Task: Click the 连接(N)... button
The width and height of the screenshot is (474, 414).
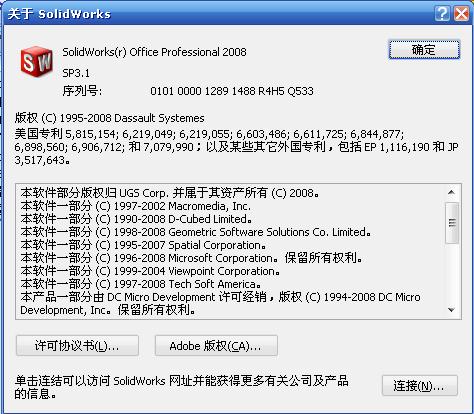Action: (x=420, y=386)
